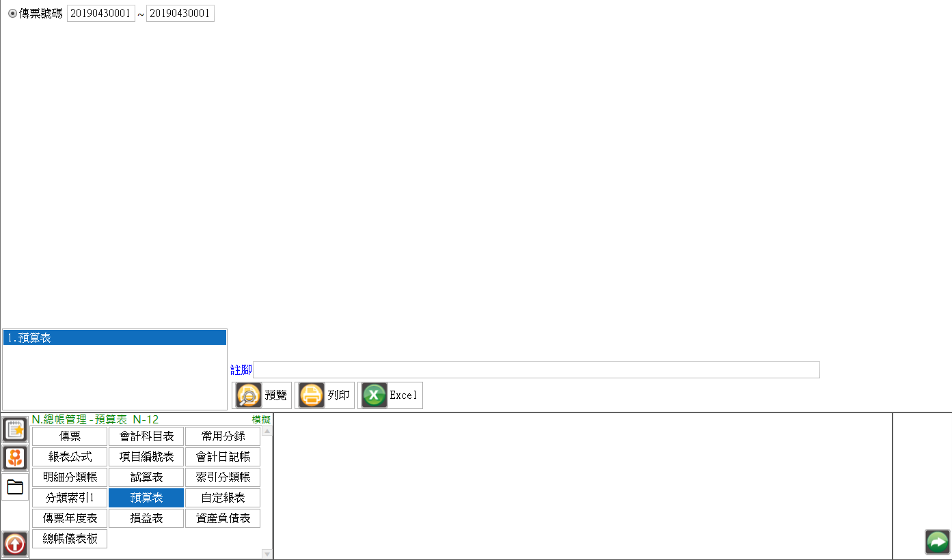Click the 模擬 label in menu header
The height and width of the screenshot is (560, 952).
click(x=261, y=419)
